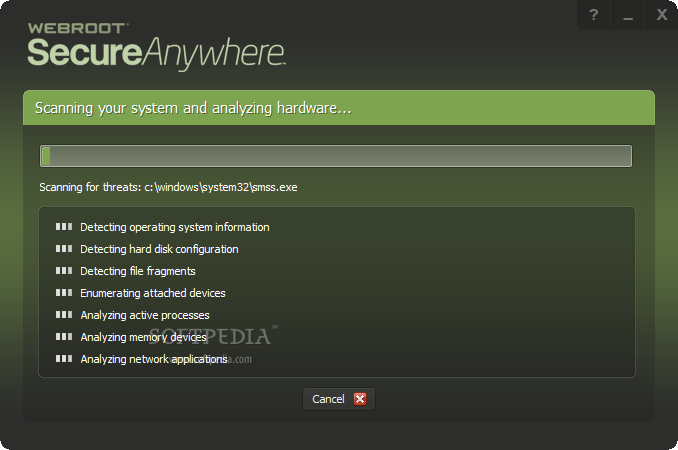678x450 pixels.
Task: Click status bars icon beside network applications
Action: 64,358
